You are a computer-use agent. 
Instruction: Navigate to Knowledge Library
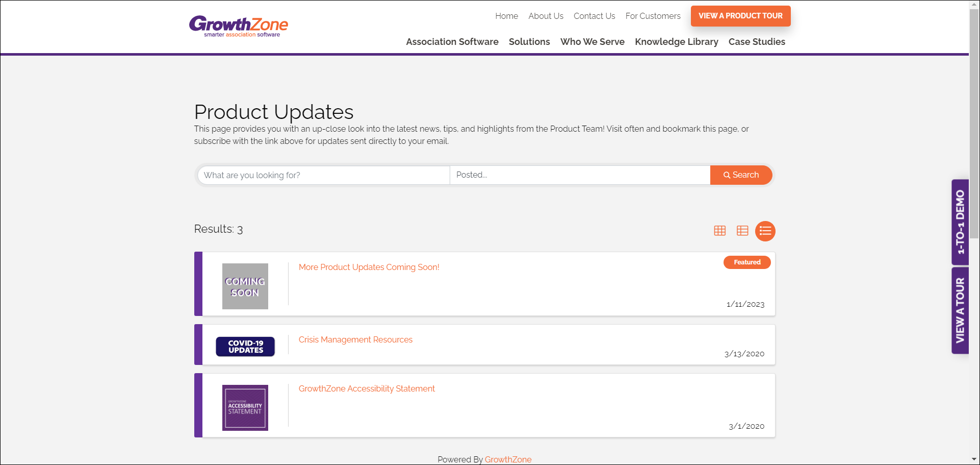click(x=676, y=42)
